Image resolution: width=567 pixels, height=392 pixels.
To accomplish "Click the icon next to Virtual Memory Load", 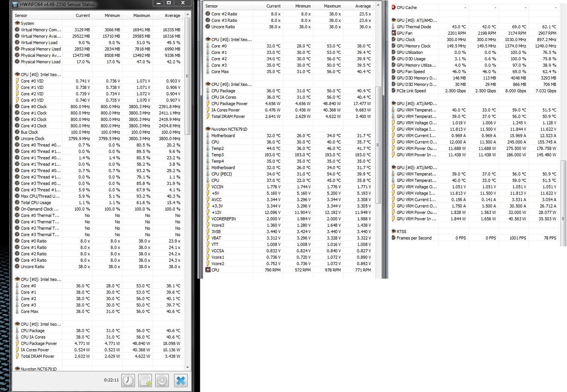I will pyautogui.click(x=17, y=43).
